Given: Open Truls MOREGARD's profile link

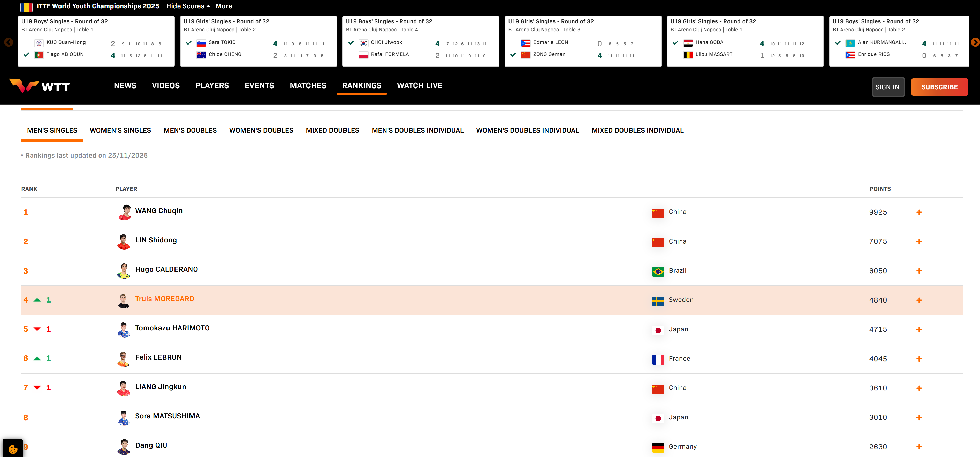Looking at the screenshot, I should [164, 299].
